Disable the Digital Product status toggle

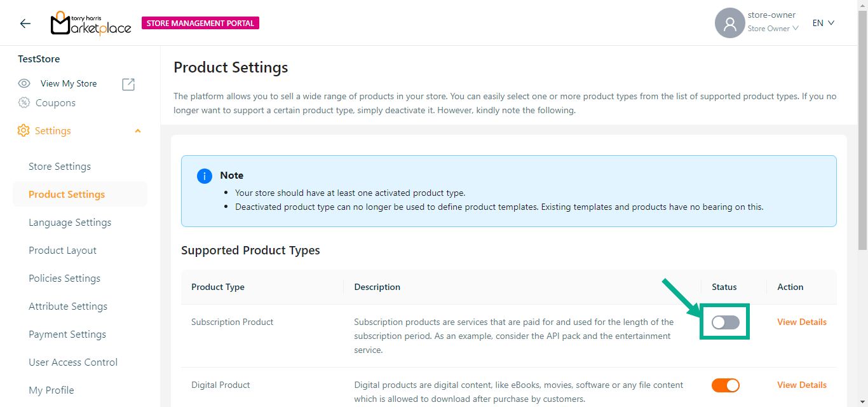pos(725,385)
